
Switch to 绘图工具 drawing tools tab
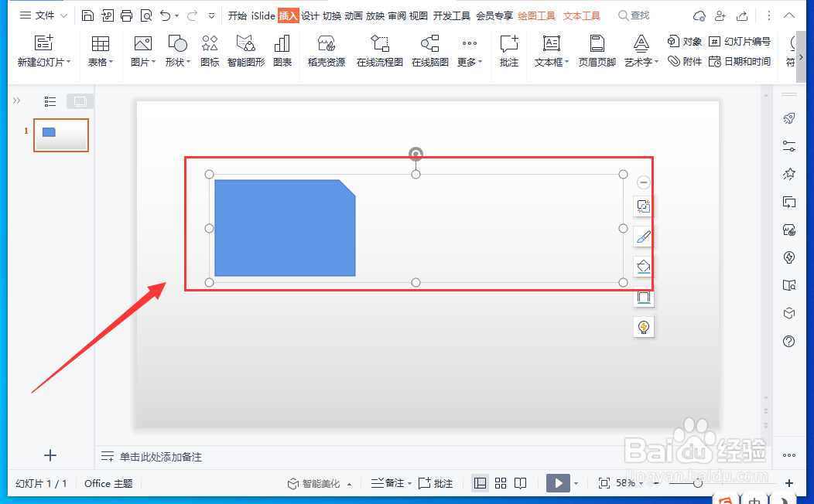point(537,16)
